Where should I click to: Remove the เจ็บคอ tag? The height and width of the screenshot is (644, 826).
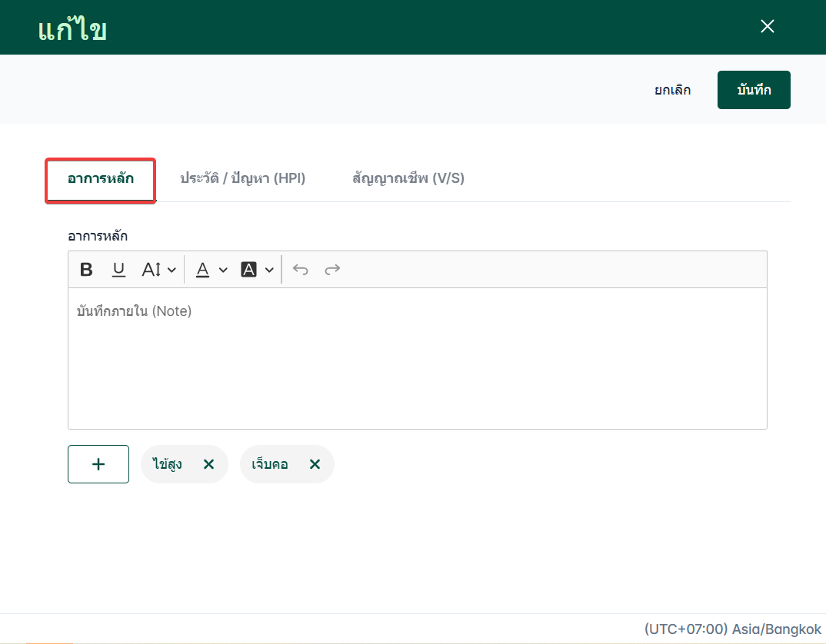click(315, 464)
